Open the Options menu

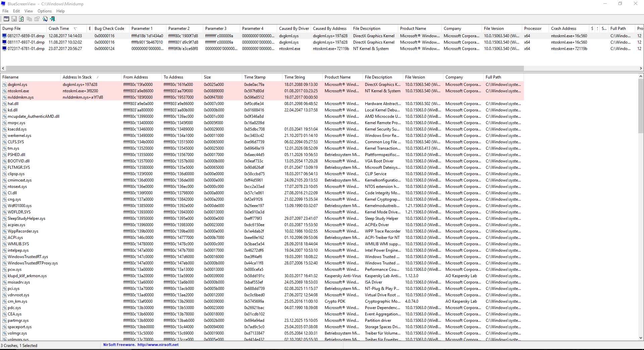[x=45, y=11]
